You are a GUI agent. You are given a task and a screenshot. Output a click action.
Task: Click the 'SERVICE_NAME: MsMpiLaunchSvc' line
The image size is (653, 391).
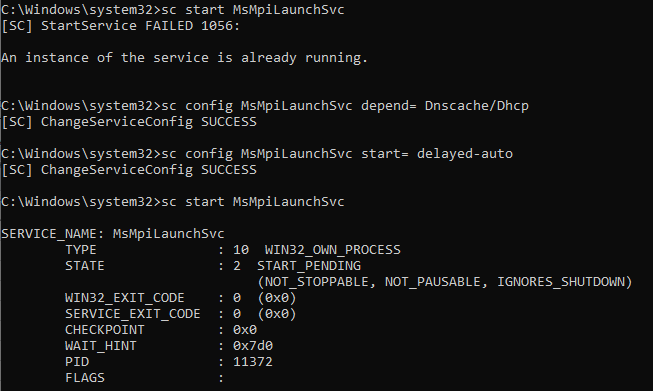[x=113, y=234]
